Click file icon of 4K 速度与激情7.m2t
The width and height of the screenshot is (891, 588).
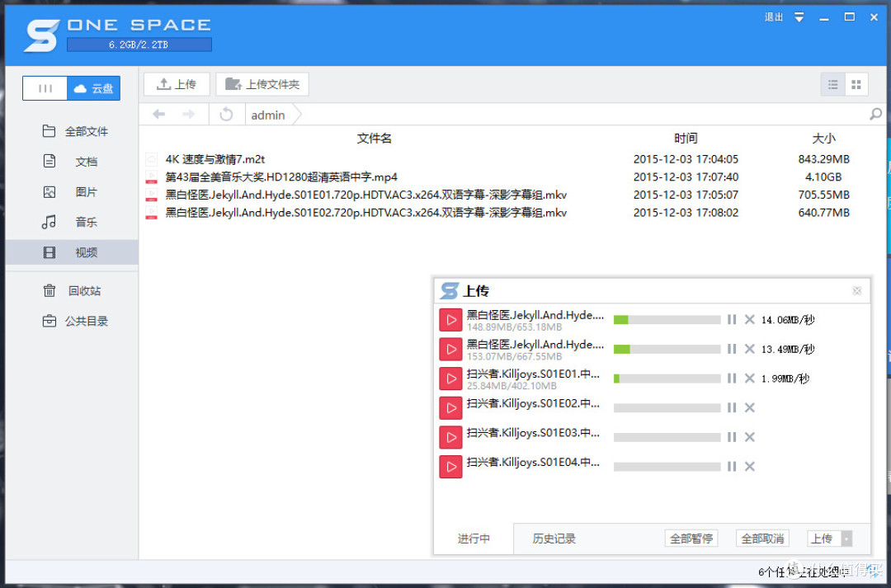pos(151,159)
